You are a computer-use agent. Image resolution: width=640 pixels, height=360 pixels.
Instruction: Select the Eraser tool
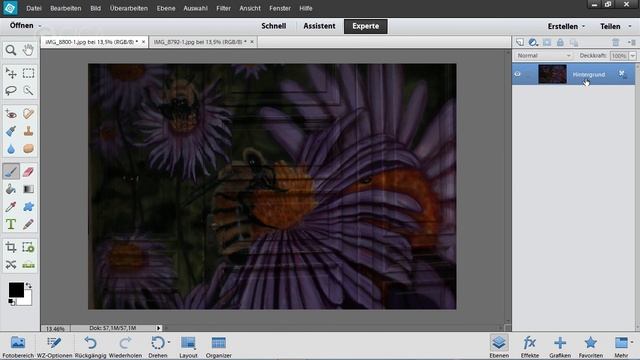click(x=28, y=171)
